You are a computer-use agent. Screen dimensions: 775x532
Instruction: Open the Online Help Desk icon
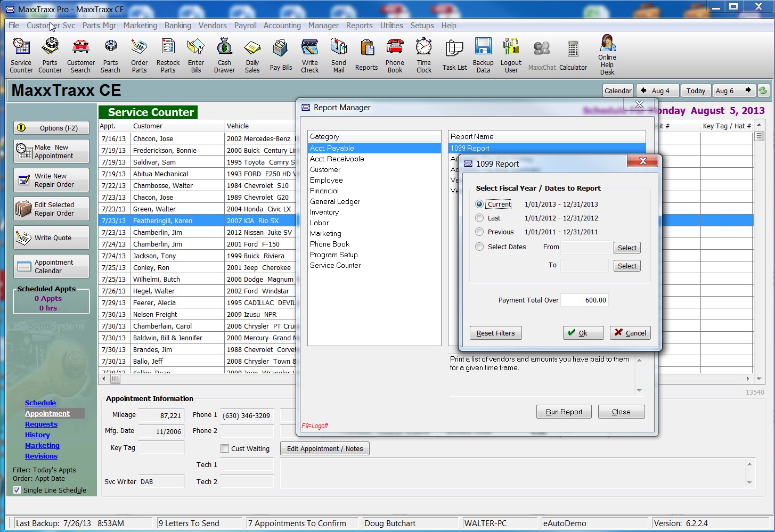607,55
